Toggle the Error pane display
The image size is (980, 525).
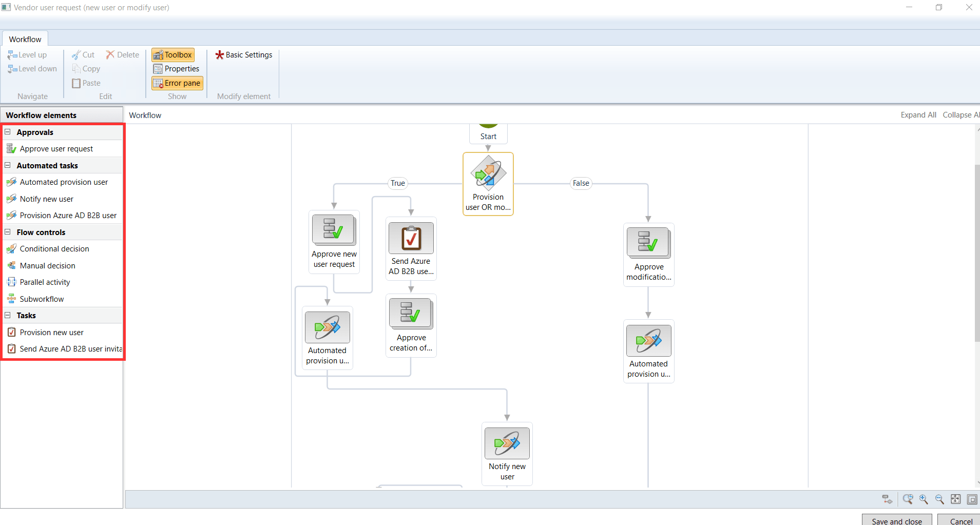(x=177, y=83)
